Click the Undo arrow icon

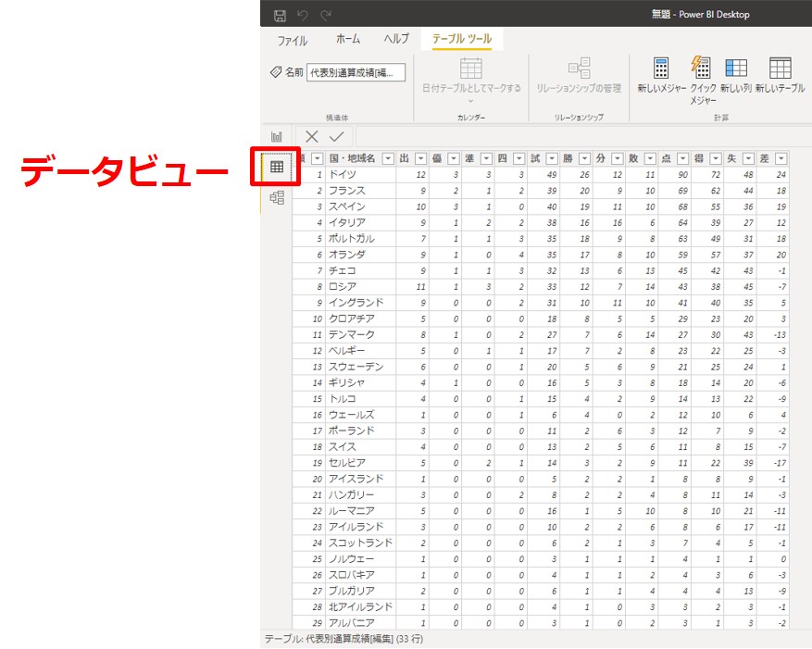pyautogui.click(x=303, y=16)
